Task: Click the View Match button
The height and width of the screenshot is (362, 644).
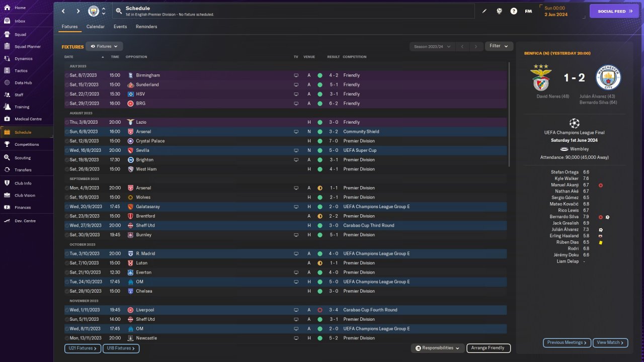Action: point(610,342)
